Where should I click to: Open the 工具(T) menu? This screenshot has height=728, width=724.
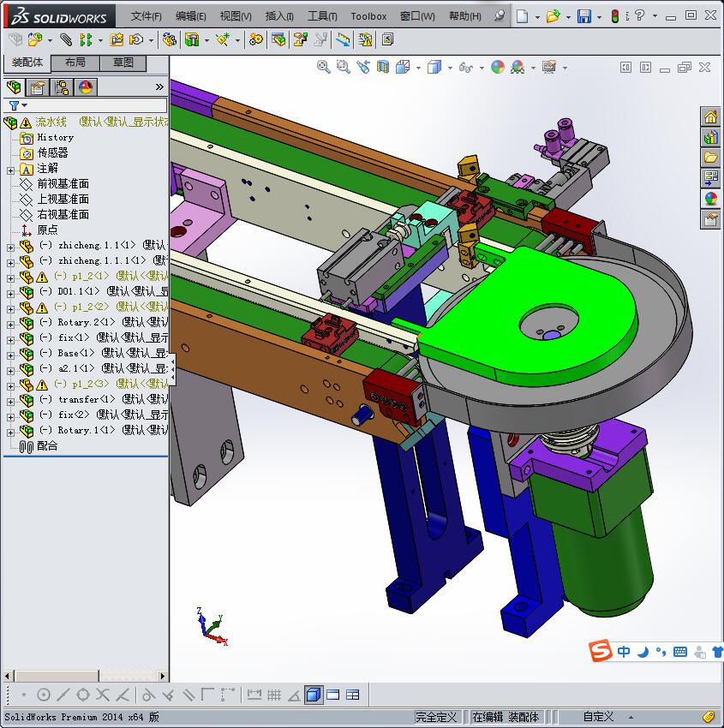point(322,16)
